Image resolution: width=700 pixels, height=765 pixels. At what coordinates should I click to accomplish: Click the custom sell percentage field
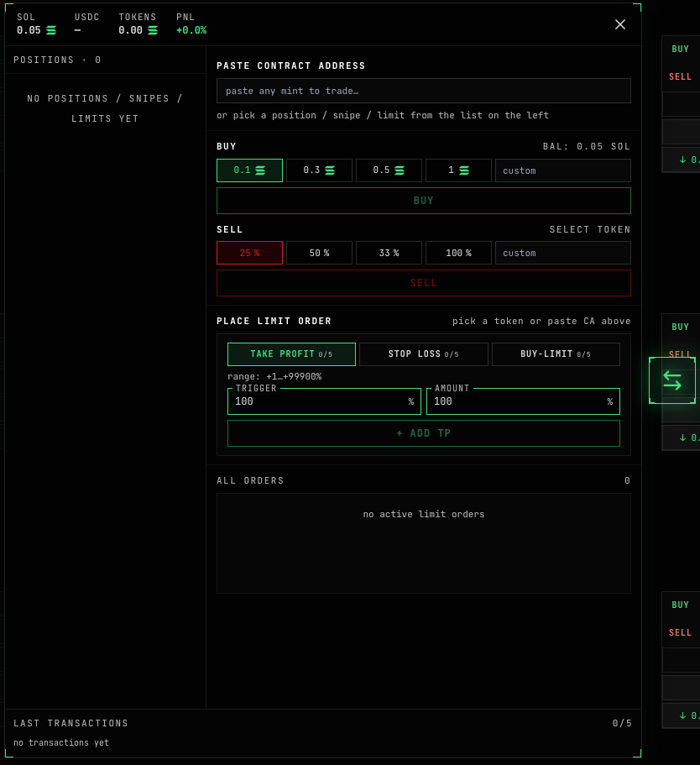563,253
